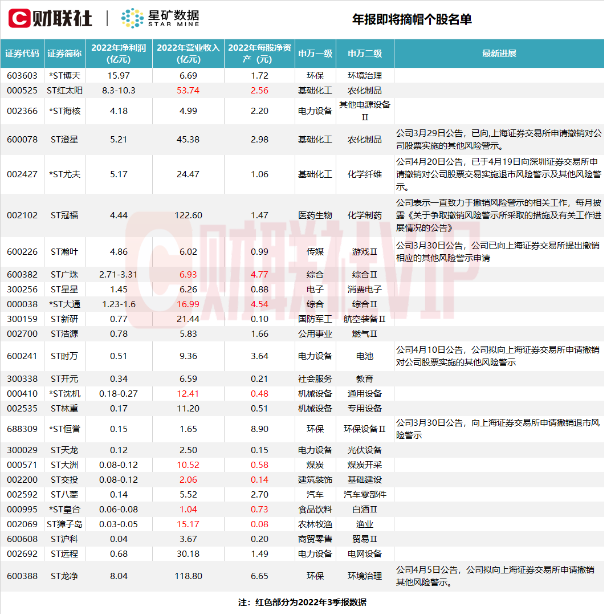Select stock code 600388
This screenshot has height=614, width=604.
pos(22,576)
